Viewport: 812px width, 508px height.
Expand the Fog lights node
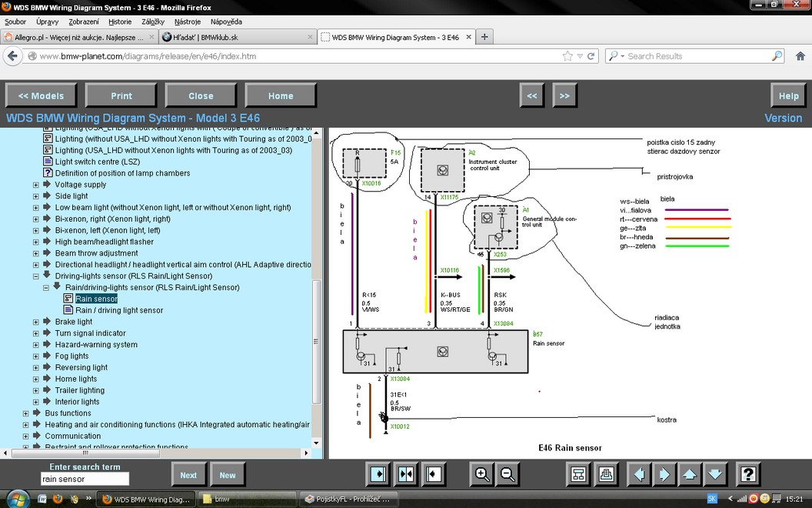(x=35, y=356)
